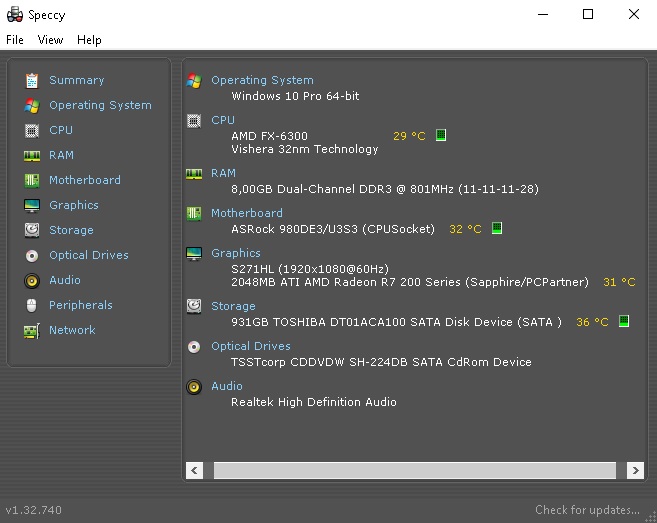
Task: Select Storage section in the sidebar
Action: (x=72, y=230)
